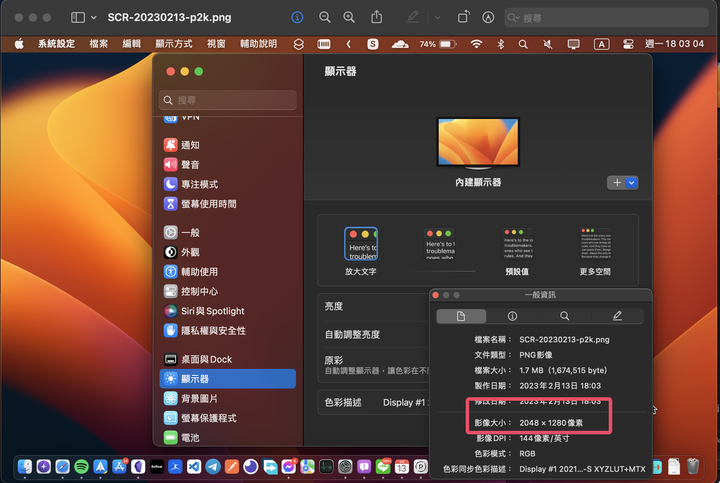Viewport: 720px width, 483px height.
Task: Open Spotify from the Dock
Action: click(81, 467)
